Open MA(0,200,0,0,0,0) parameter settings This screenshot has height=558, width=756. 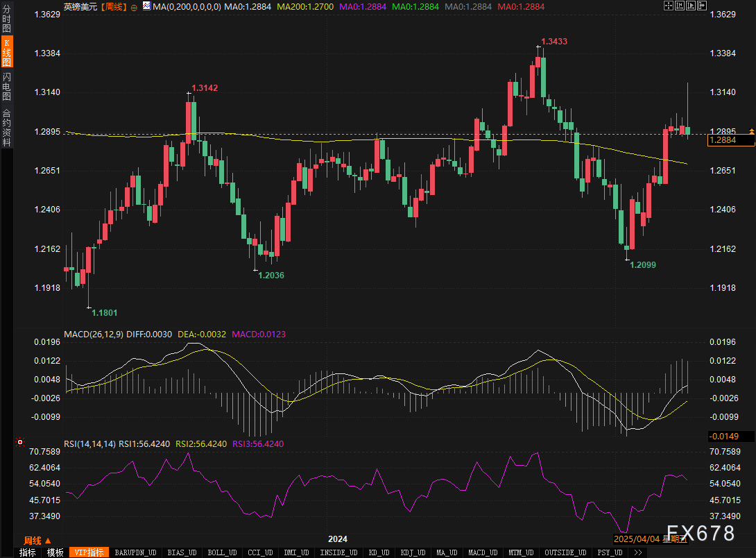[187, 6]
